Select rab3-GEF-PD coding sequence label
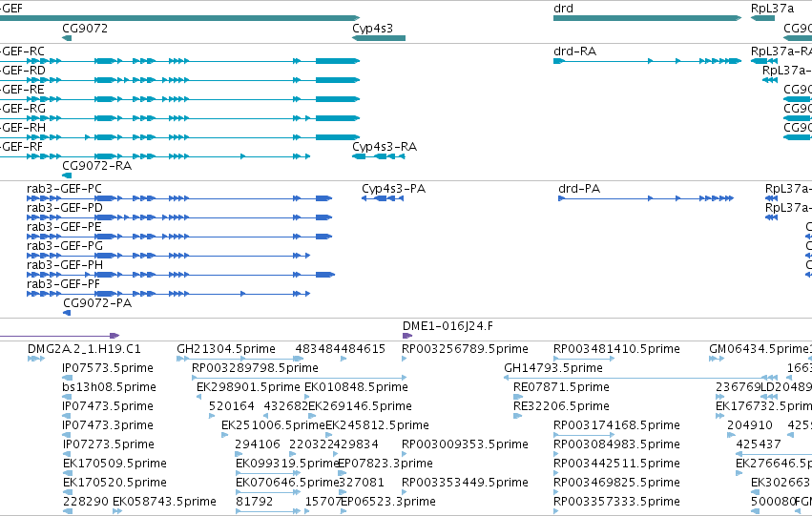This screenshot has height=516, width=812. (65, 208)
